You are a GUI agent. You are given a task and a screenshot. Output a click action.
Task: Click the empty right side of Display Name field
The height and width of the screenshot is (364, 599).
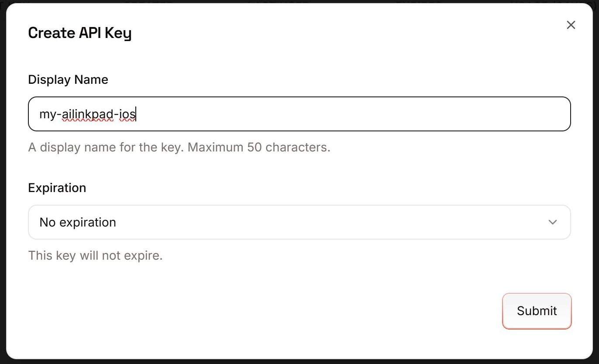coord(393,114)
